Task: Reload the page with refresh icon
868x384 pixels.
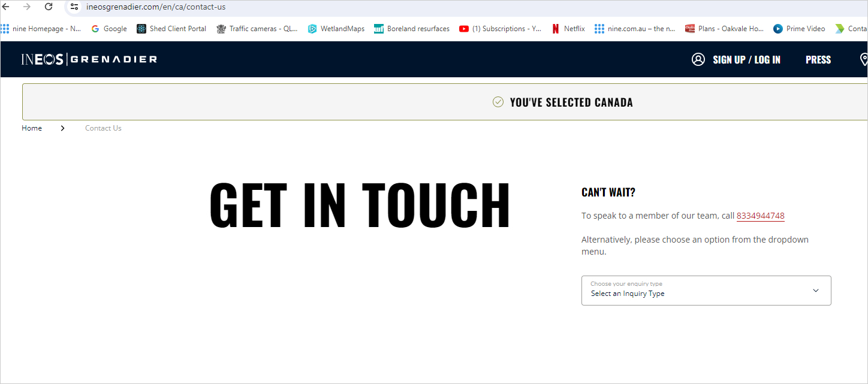Action: [49, 7]
